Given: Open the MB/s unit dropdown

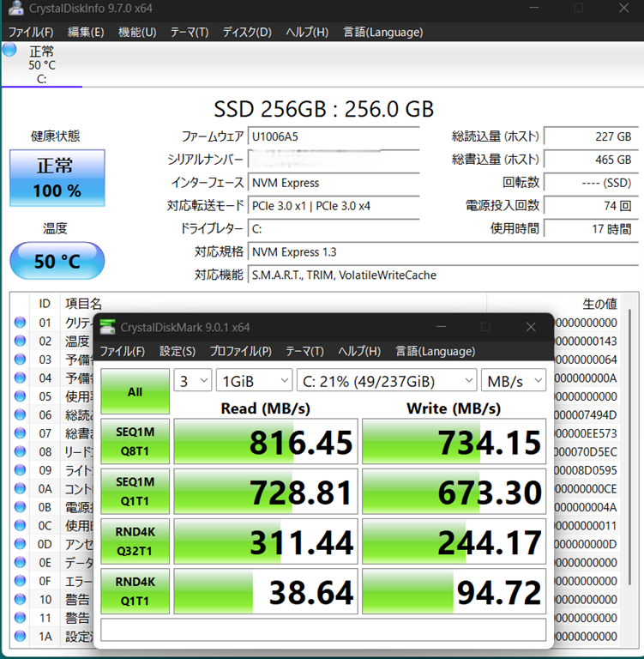Looking at the screenshot, I should (514, 381).
